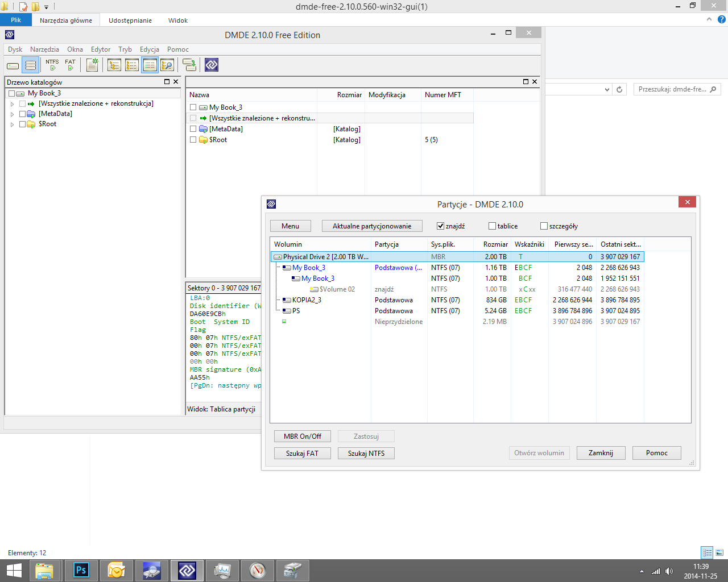The image size is (728, 582).
Task: Check the $Root box in directory tree
Action: point(22,124)
